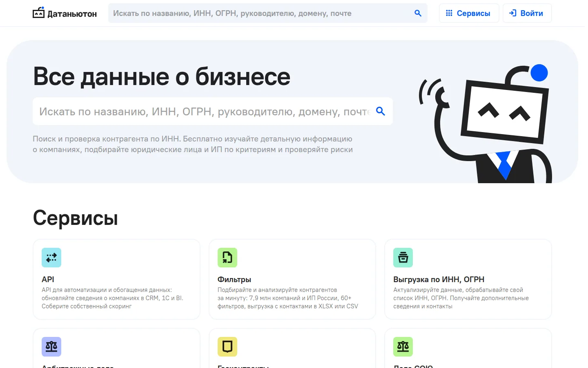Click the purple scales icon in the bottom-left card
The image size is (588, 368).
point(51,347)
